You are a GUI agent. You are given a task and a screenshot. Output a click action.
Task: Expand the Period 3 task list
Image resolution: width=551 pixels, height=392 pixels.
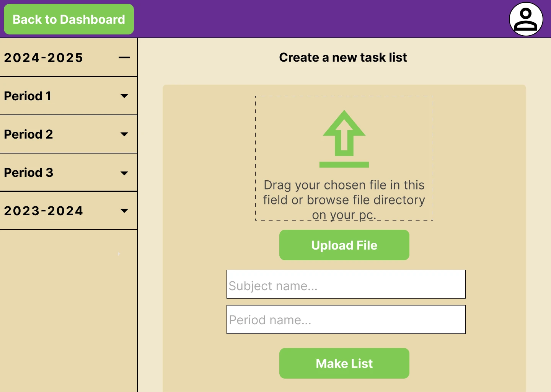coord(124,173)
